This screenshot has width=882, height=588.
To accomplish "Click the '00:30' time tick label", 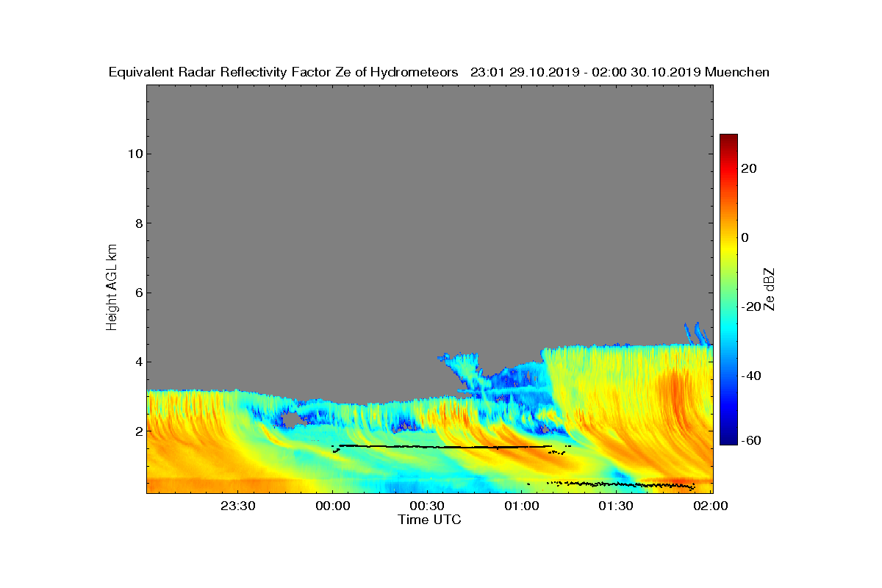I will click(427, 506).
